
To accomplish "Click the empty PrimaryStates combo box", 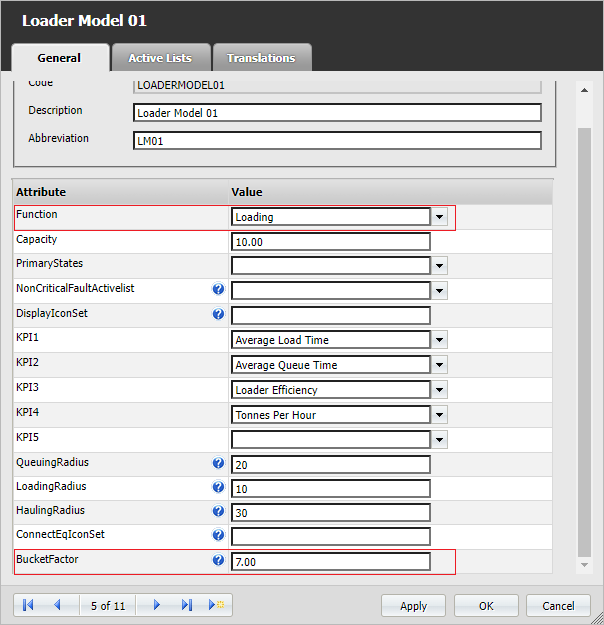I will click(331, 265).
